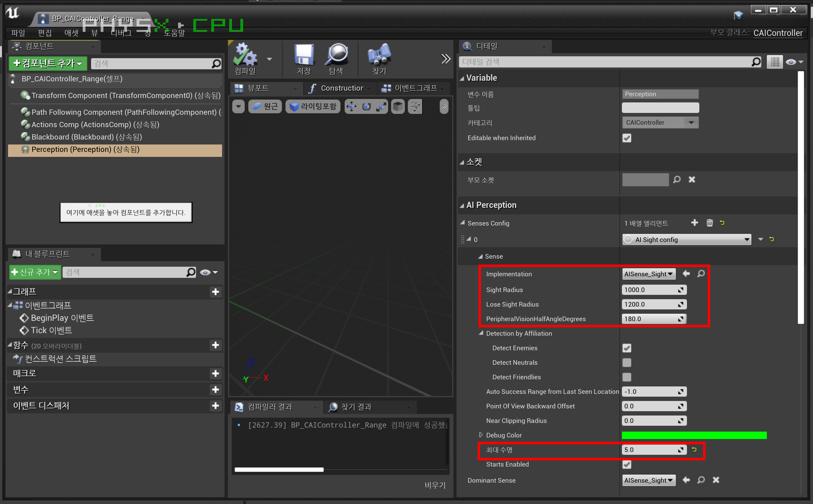Expand the Debug Color property

tap(481, 435)
